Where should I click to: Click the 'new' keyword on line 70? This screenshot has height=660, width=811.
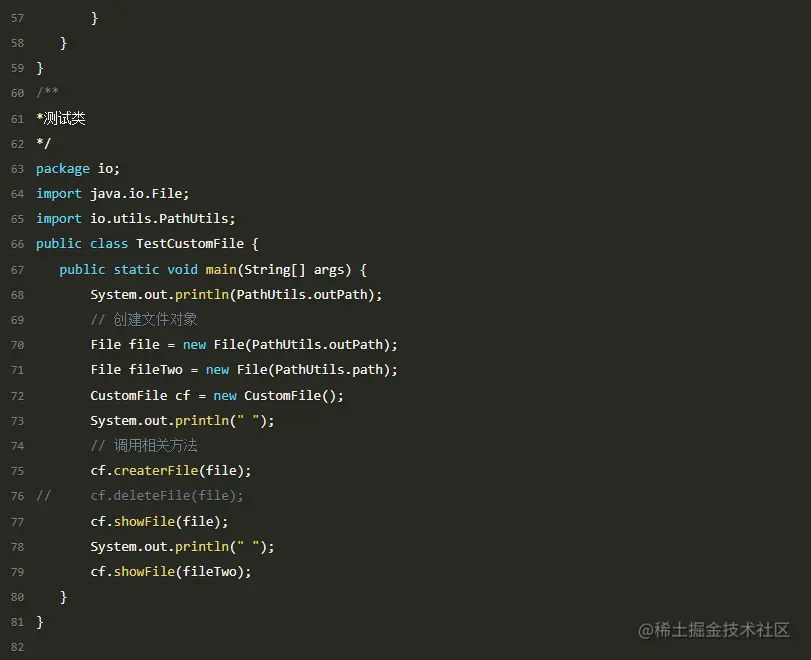coord(194,345)
